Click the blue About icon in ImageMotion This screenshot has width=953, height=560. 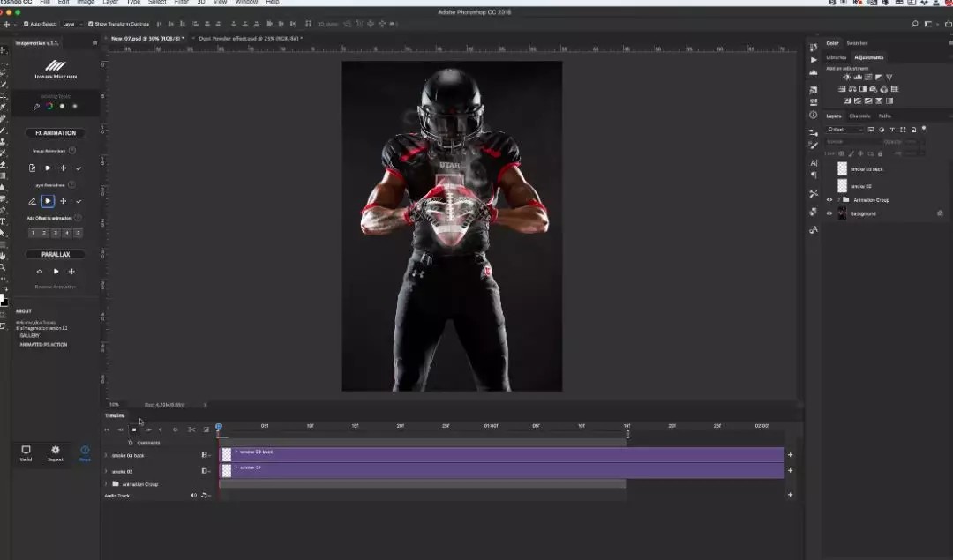[85, 450]
